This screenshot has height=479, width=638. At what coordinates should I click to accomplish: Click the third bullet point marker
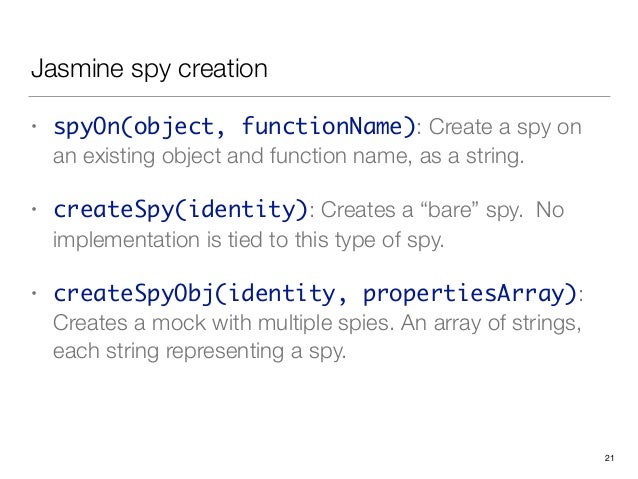[x=35, y=293]
